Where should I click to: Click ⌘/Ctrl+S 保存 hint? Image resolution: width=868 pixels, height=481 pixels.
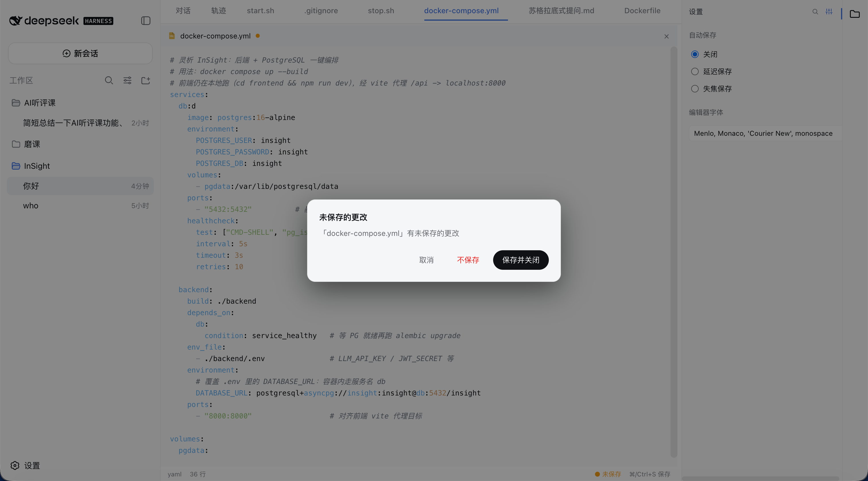click(x=650, y=474)
